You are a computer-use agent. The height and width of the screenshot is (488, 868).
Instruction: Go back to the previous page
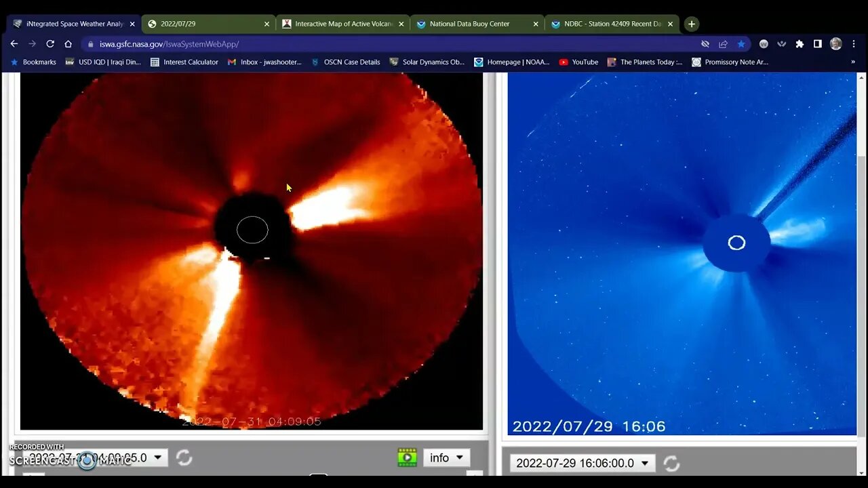(14, 43)
